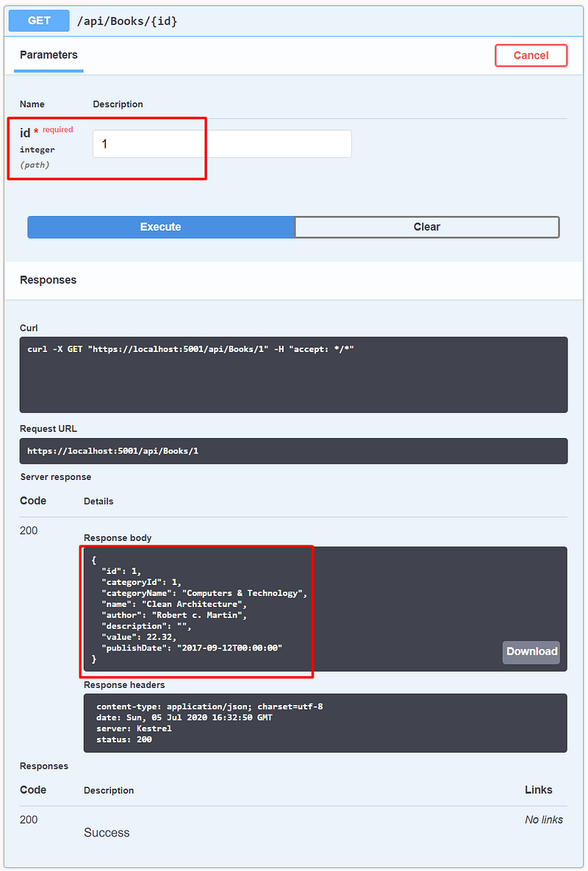Image resolution: width=588 pixels, height=871 pixels.
Task: Click the Success description text
Action: [x=107, y=833]
